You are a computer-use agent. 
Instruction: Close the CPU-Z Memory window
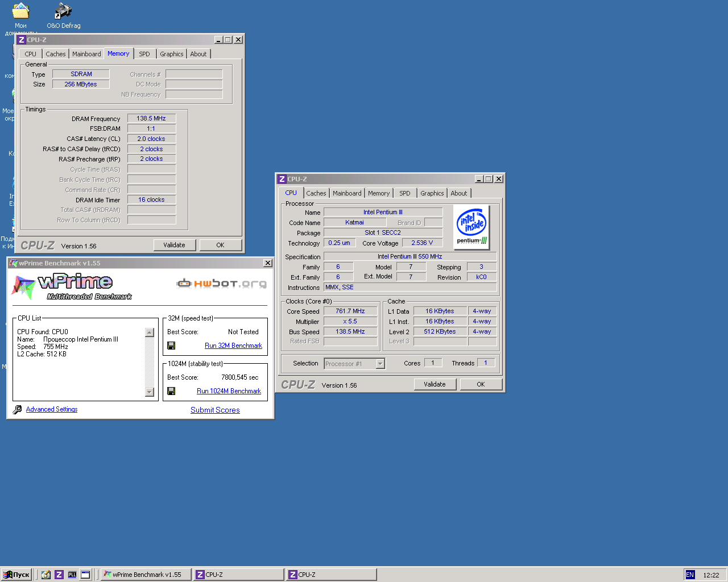click(238, 40)
